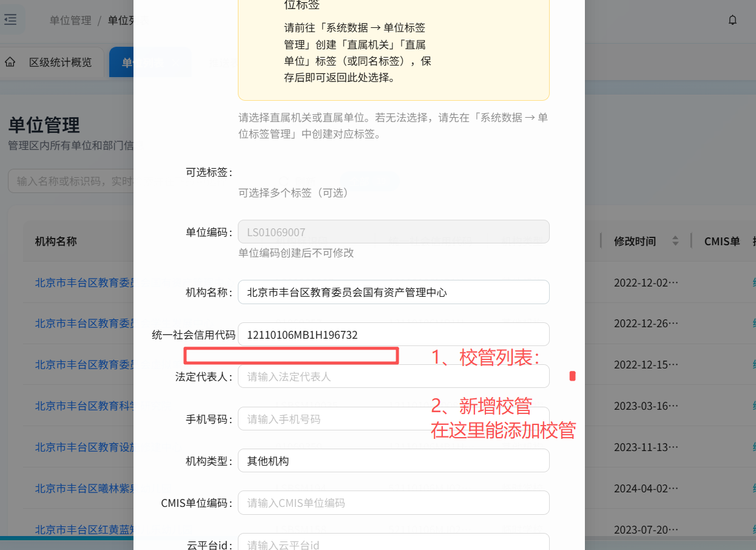The image size is (756, 550).
Task: Open the 机构类型 dropdown showing 其他机构
Action: tap(393, 461)
